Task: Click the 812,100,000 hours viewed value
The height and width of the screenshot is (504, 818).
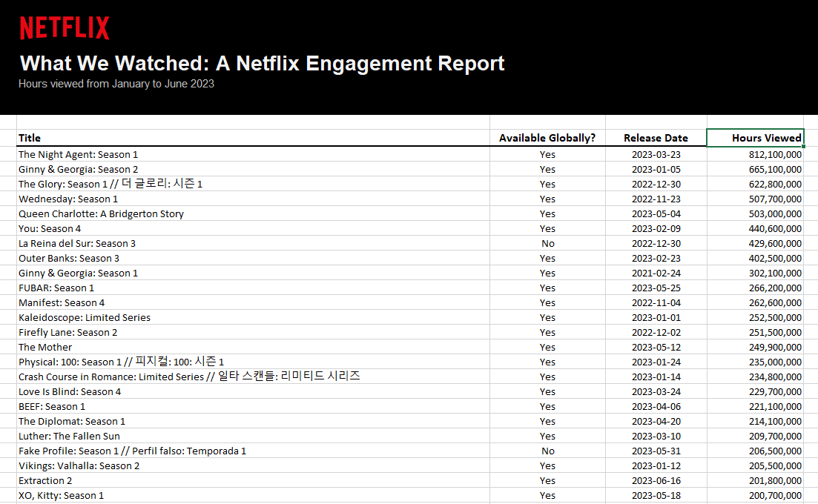Action: click(x=775, y=155)
